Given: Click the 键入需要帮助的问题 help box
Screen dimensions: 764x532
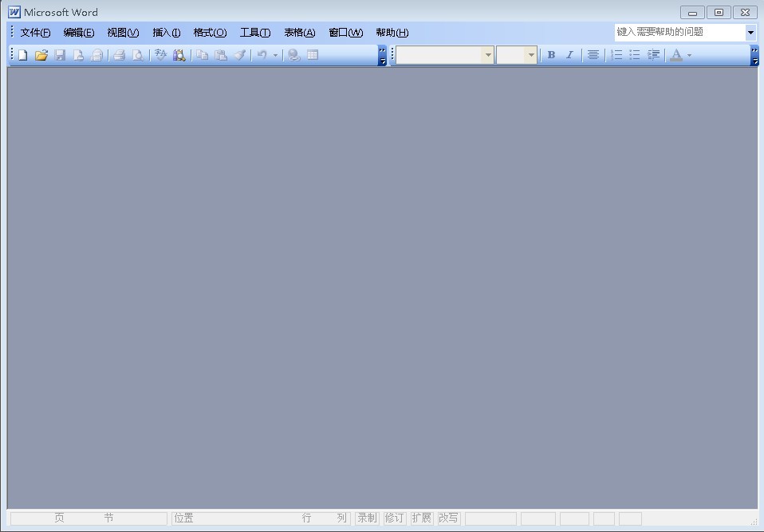Looking at the screenshot, I should coord(679,33).
